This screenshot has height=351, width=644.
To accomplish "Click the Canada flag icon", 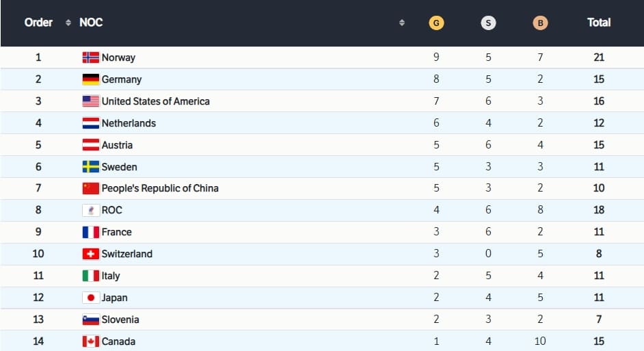I will (x=90, y=341).
